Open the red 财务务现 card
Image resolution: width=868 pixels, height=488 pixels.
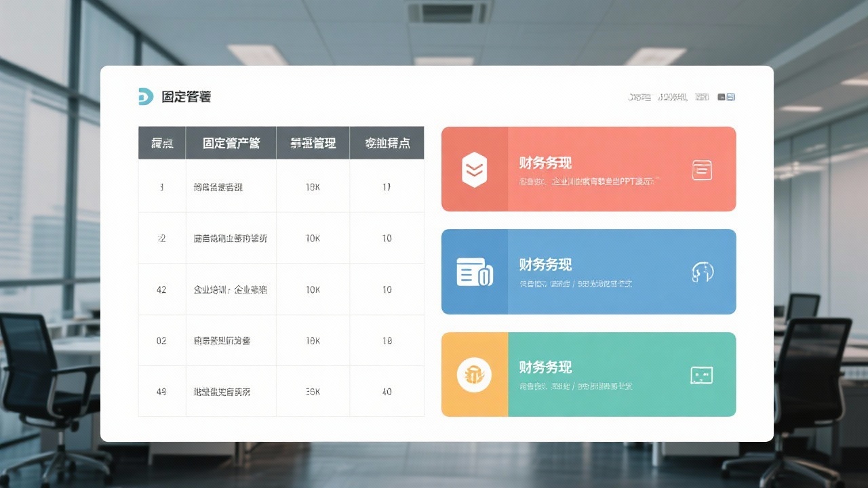[589, 169]
